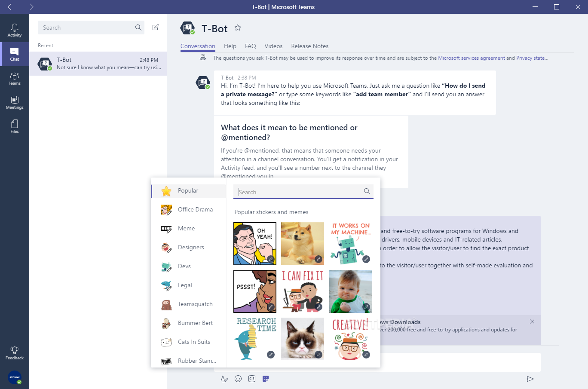
Task: Pick the Doge meme sticker
Action: [x=303, y=244]
